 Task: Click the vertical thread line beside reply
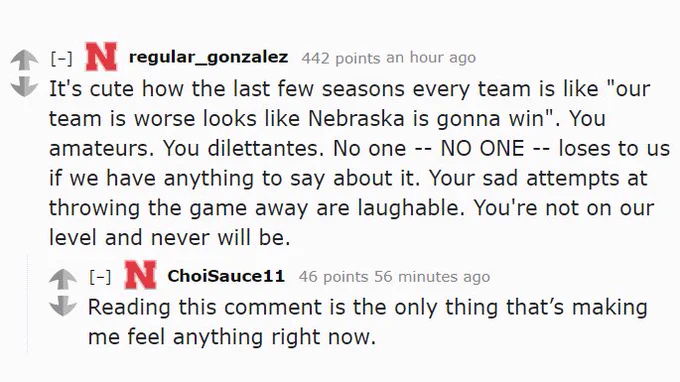(x=27, y=304)
